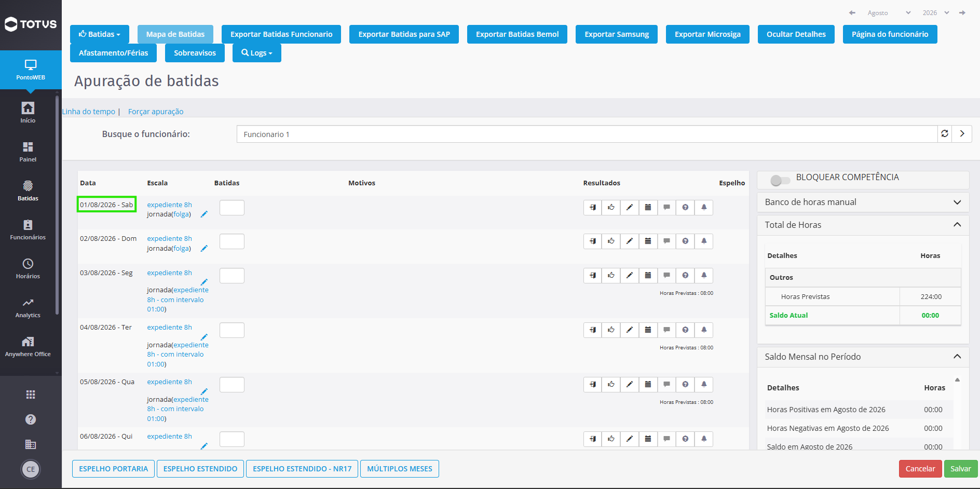Click thumbs-up icon for 01/08/2026 row
This screenshot has height=489, width=980.
pos(611,207)
